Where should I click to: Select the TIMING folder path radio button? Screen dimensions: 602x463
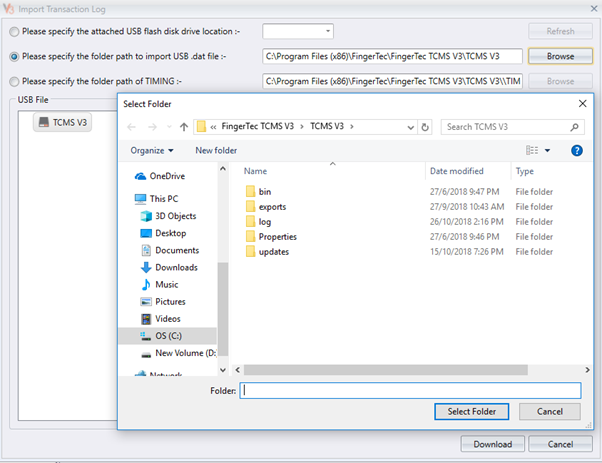pos(14,82)
